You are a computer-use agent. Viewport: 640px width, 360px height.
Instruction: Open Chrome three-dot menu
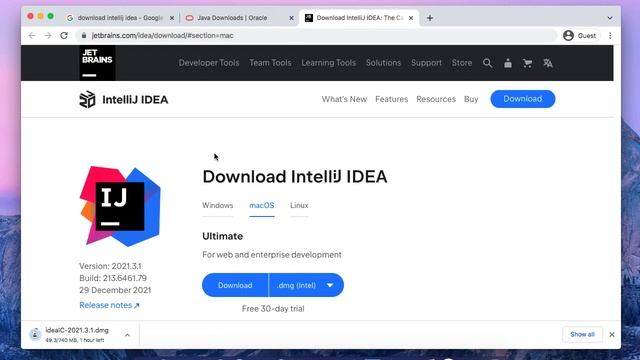coord(610,36)
